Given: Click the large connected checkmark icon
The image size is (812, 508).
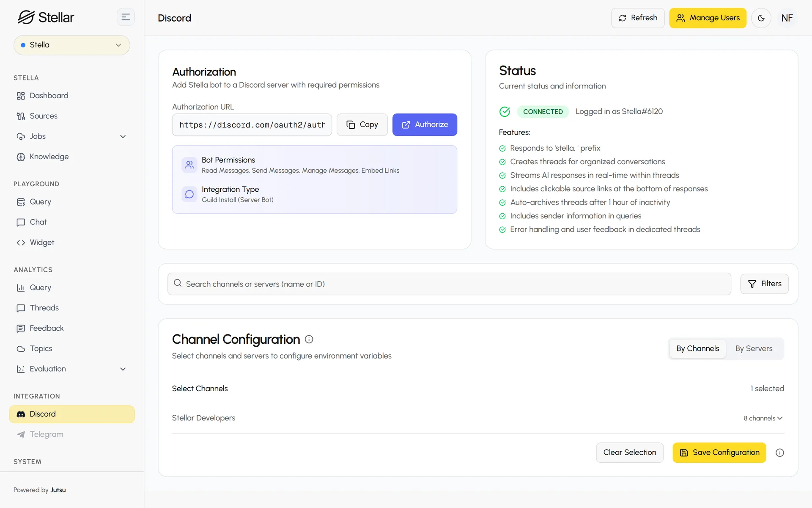Looking at the screenshot, I should (x=505, y=112).
